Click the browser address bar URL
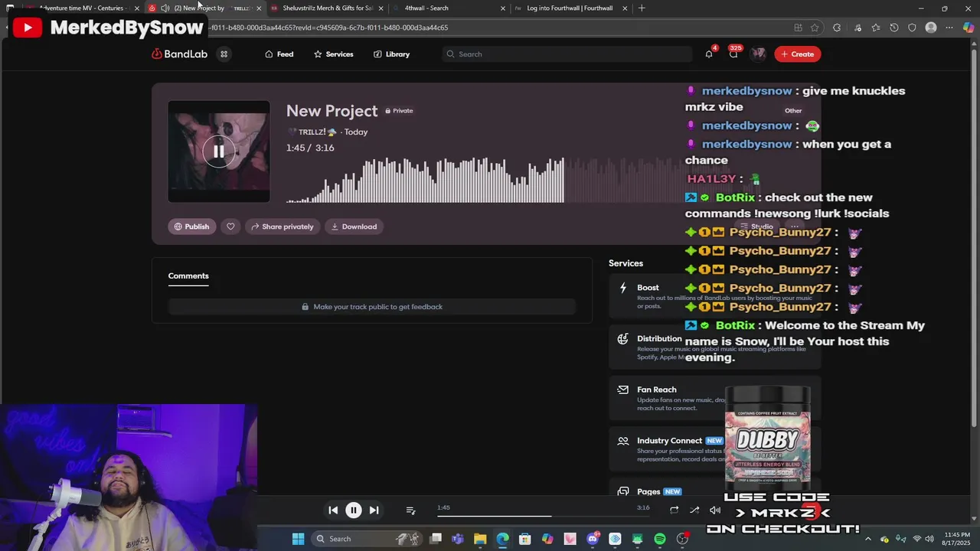The height and width of the screenshot is (551, 980). pyautogui.click(x=329, y=28)
